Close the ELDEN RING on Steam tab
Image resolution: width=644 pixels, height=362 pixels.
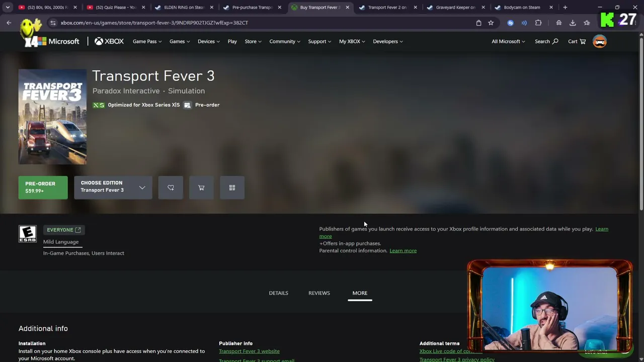pyautogui.click(x=211, y=8)
